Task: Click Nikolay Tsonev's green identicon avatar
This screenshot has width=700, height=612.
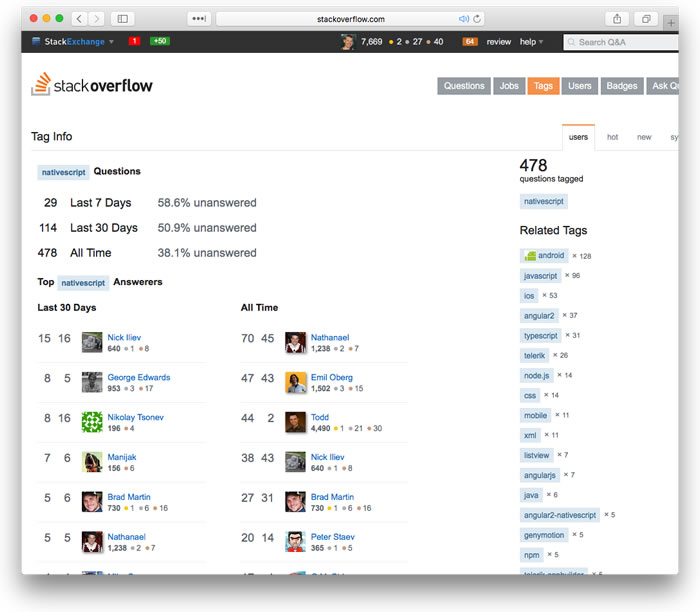Action: (x=92, y=422)
